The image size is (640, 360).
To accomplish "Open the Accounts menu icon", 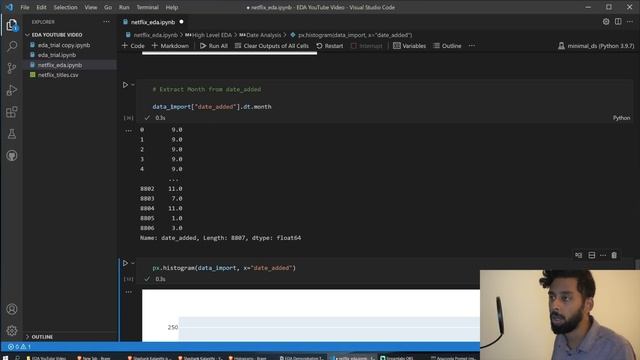I will tap(12, 309).
